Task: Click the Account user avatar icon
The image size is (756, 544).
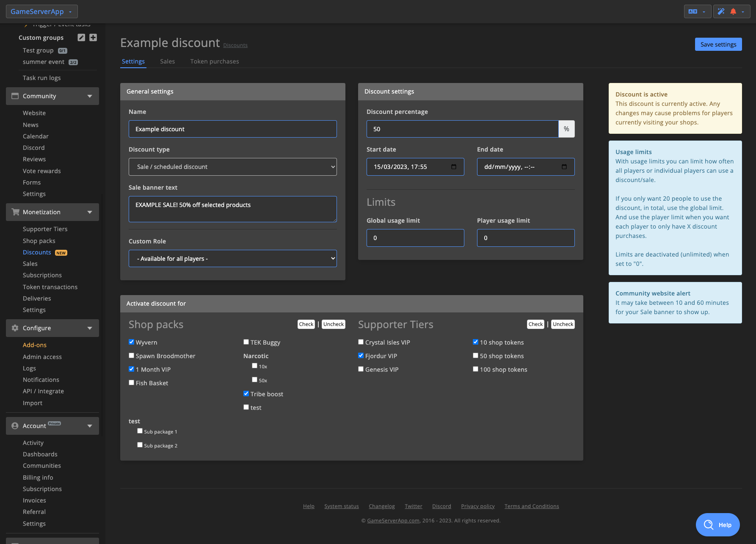Action: (x=15, y=426)
